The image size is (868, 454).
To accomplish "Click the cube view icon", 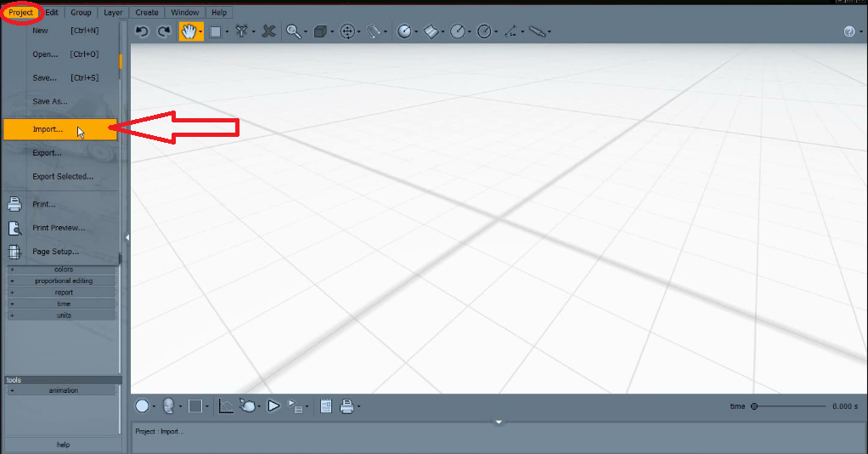I will pyautogui.click(x=320, y=31).
